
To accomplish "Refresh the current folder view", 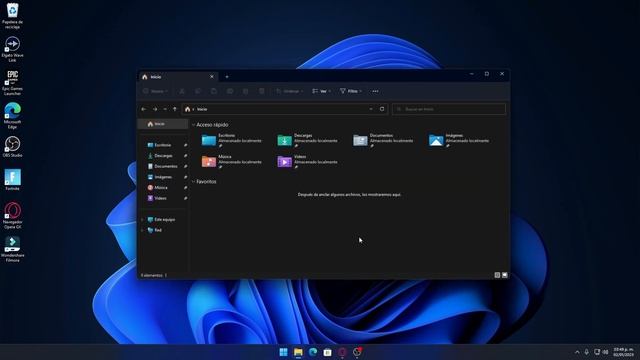I will pyautogui.click(x=382, y=109).
